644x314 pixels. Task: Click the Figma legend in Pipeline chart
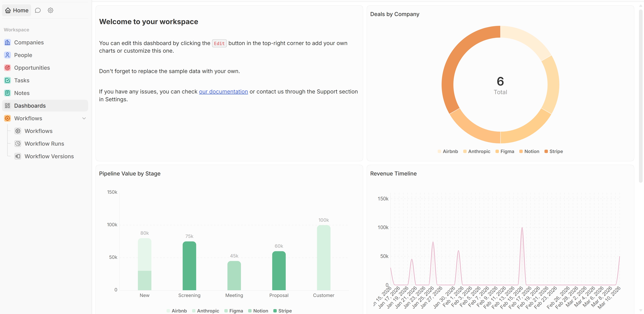click(234, 311)
